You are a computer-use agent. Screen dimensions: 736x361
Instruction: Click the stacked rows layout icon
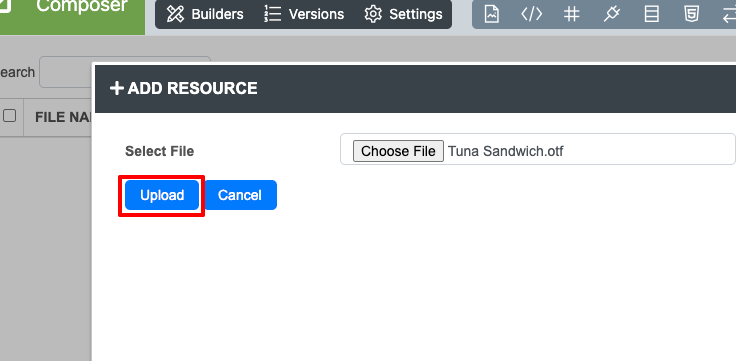(x=651, y=14)
